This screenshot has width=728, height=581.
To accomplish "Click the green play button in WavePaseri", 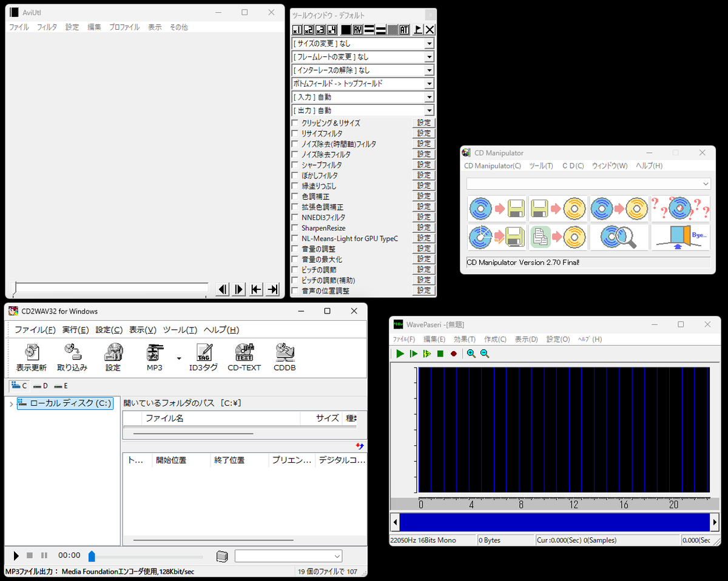I will click(x=400, y=354).
